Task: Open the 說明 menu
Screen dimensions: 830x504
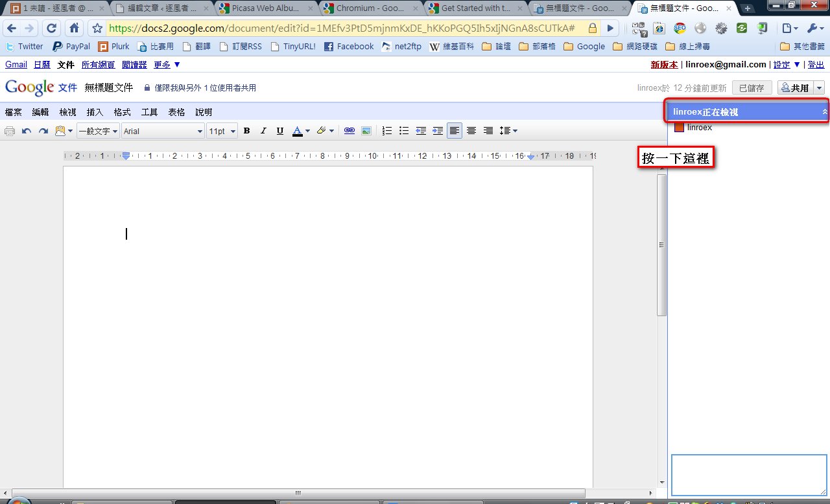Action: pyautogui.click(x=204, y=112)
